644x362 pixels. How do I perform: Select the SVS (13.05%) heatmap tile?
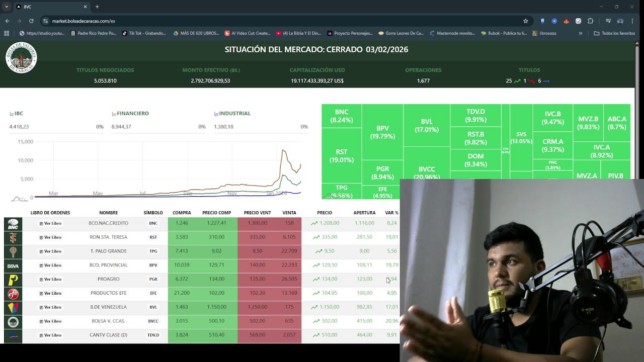521,138
